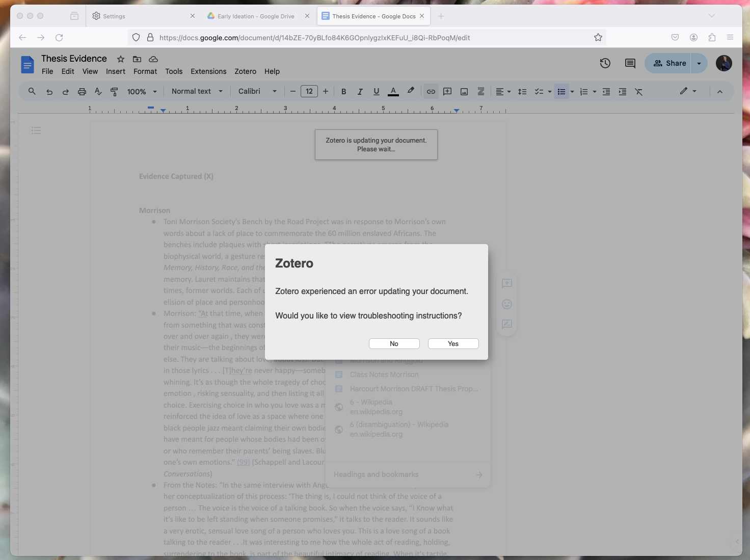Switch to Early Ideation Google Drive tab
Image resolution: width=750 pixels, height=560 pixels.
coord(255,16)
